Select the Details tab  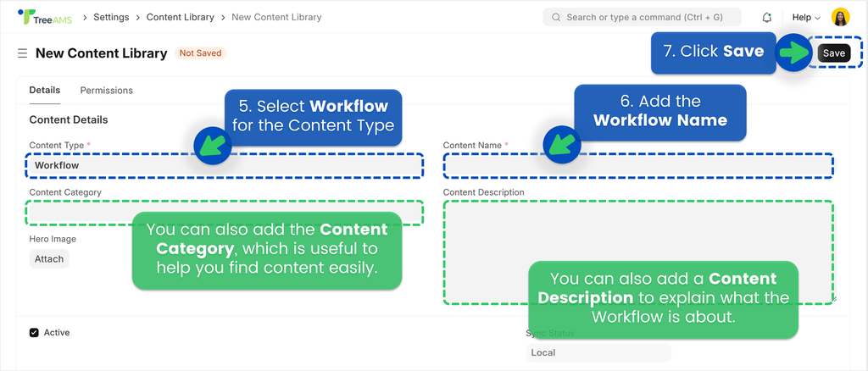tap(45, 91)
